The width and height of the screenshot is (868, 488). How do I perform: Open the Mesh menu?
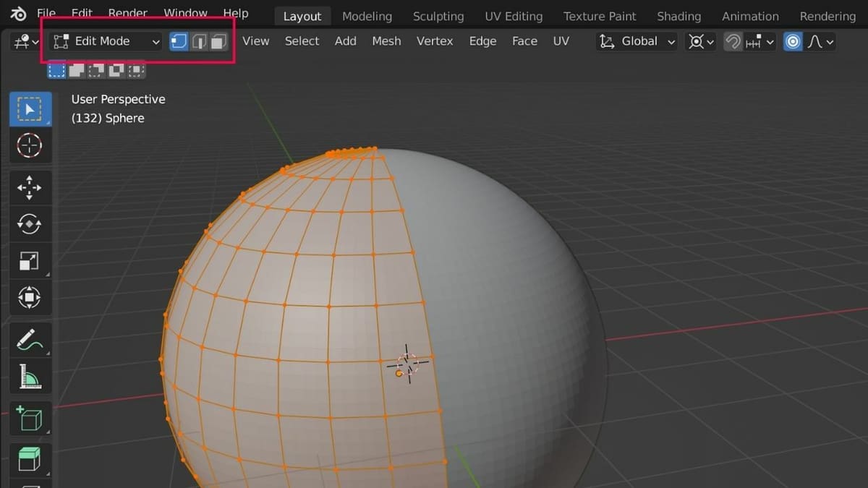point(386,41)
